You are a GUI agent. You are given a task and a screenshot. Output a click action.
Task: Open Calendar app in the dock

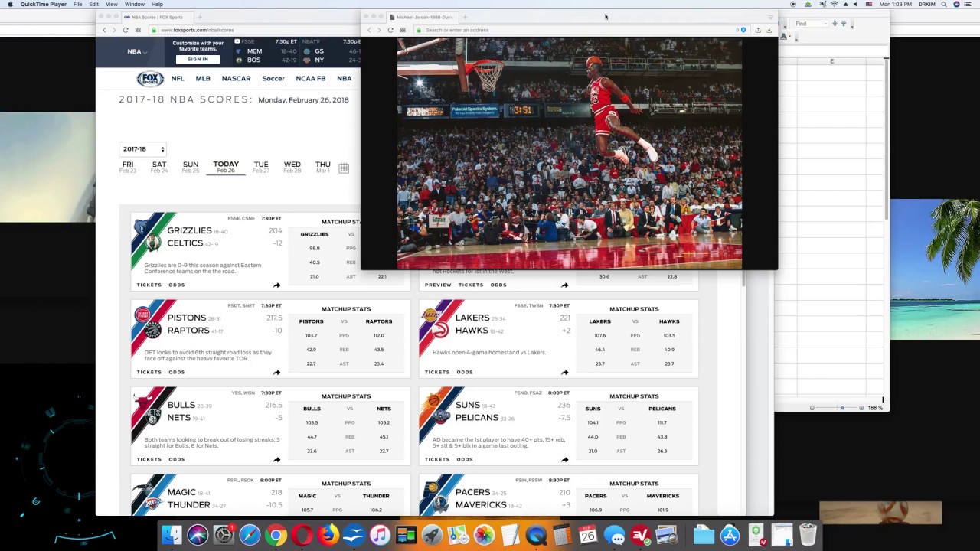click(588, 535)
